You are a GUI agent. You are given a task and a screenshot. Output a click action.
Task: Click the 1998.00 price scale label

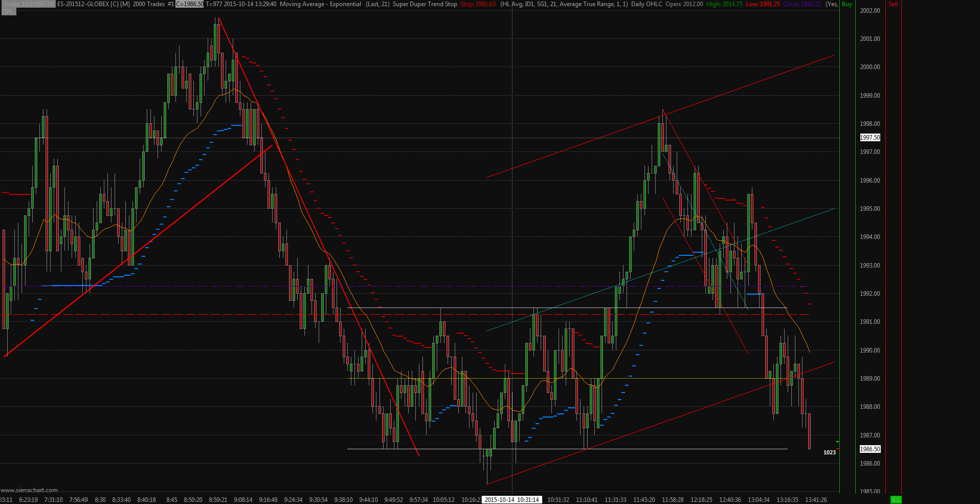[870, 124]
